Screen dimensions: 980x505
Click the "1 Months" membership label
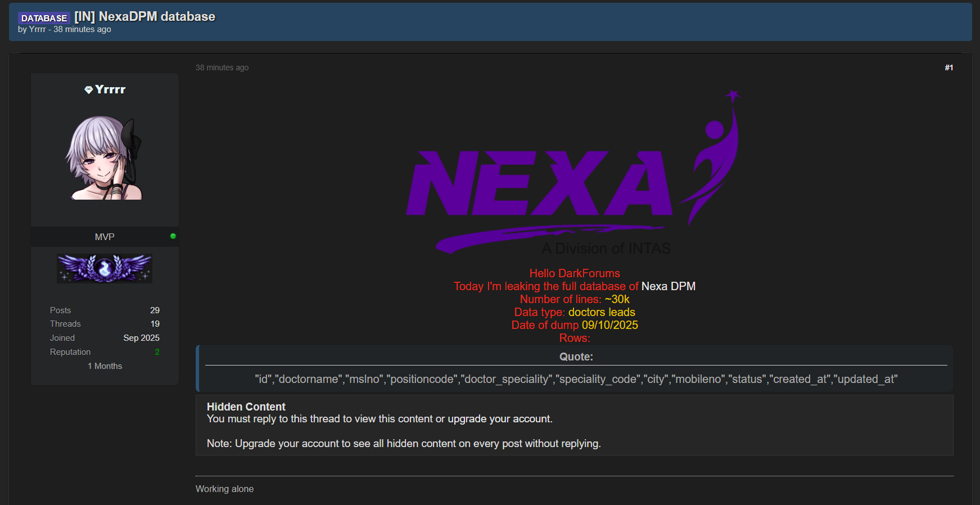(x=105, y=366)
